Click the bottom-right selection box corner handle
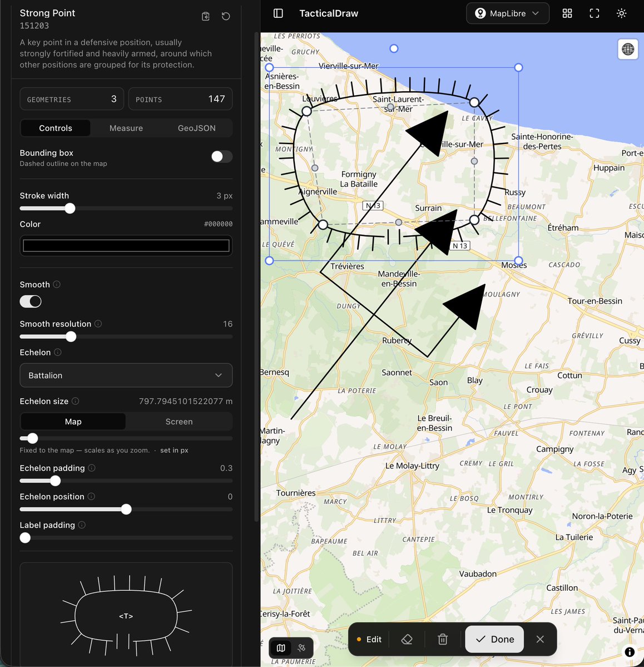The height and width of the screenshot is (667, 644). [x=518, y=261]
